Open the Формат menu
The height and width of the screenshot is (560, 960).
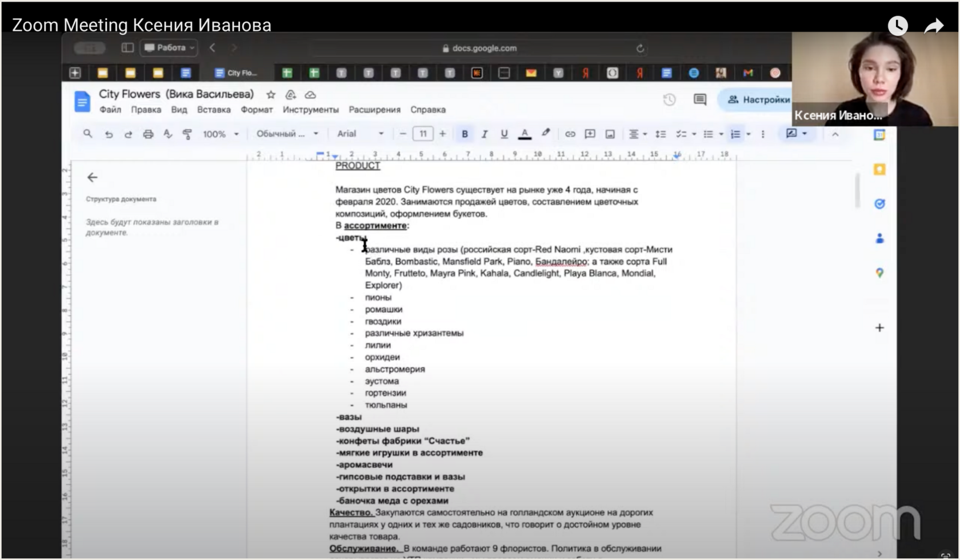pyautogui.click(x=257, y=110)
